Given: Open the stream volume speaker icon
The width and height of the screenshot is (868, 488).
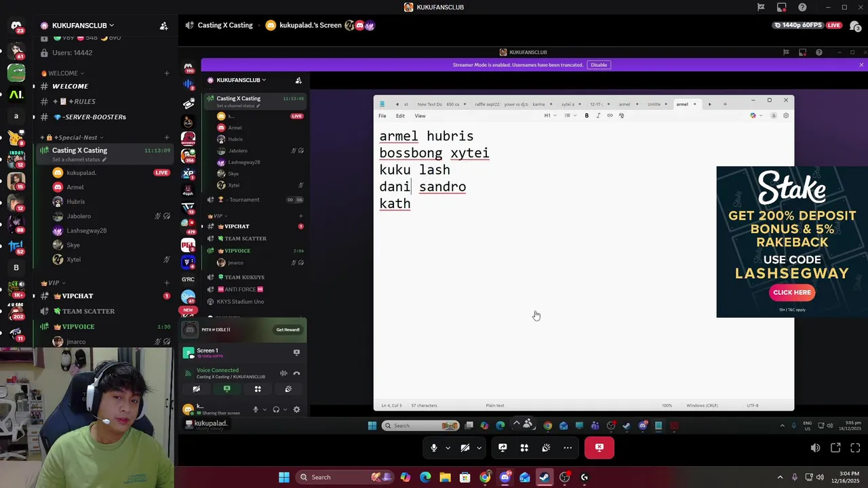Looking at the screenshot, I should (815, 448).
